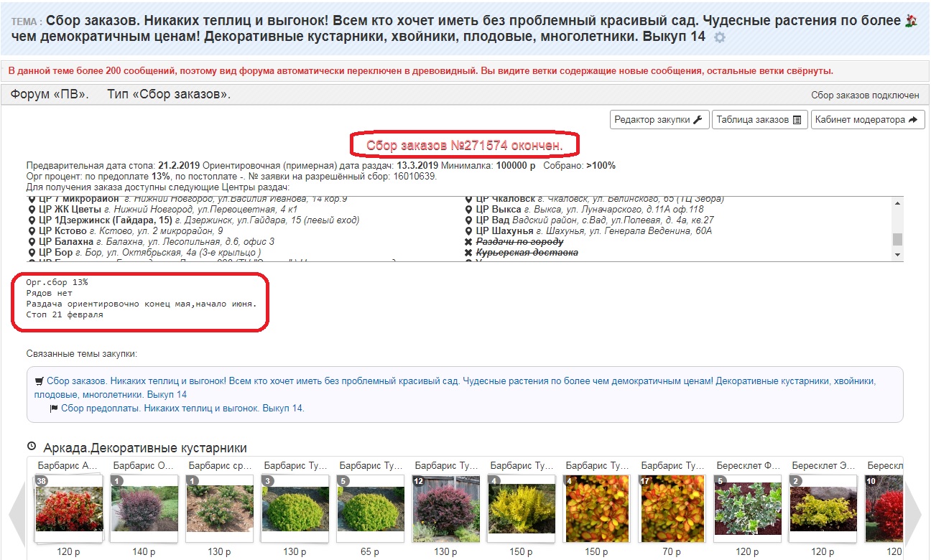This screenshot has height=560, width=931.
Task: Click the cart icon in related topics
Action: tap(40, 381)
